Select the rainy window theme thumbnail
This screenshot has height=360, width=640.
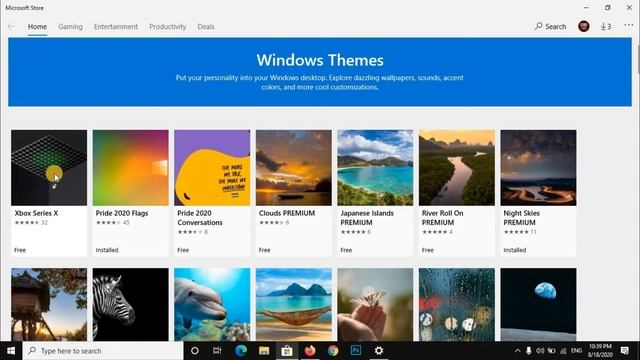pyautogui.click(x=457, y=304)
